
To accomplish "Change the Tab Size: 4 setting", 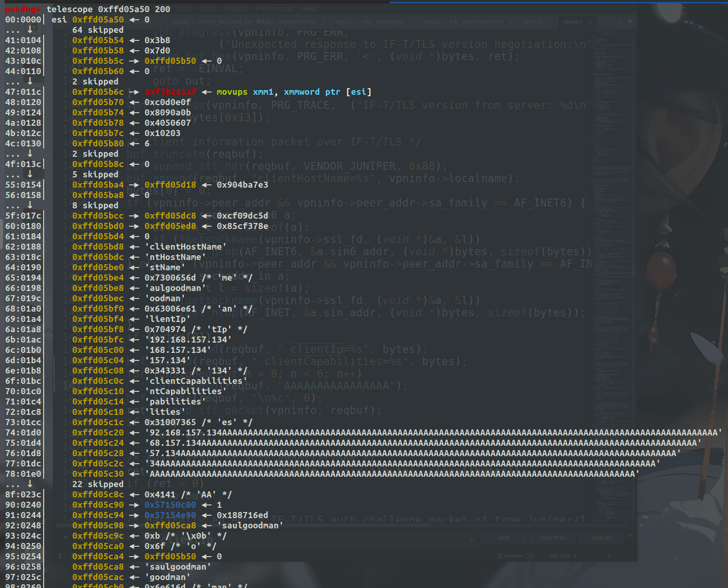I will pyautogui.click(x=563, y=556).
